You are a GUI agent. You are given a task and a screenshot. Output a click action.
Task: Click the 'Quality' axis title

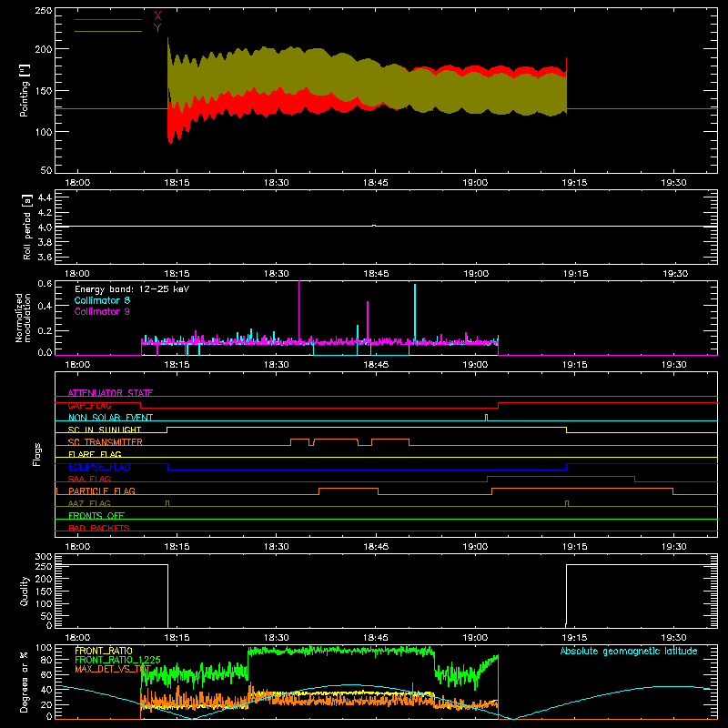(x=25, y=591)
